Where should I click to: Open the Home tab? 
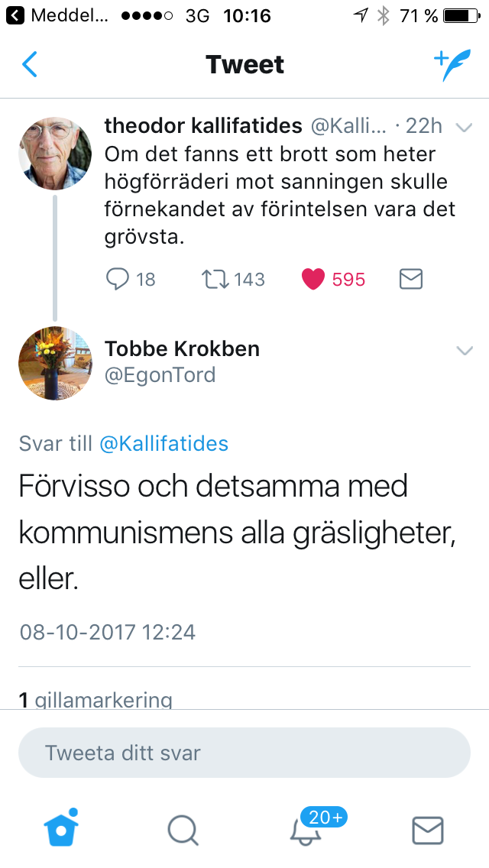(62, 828)
